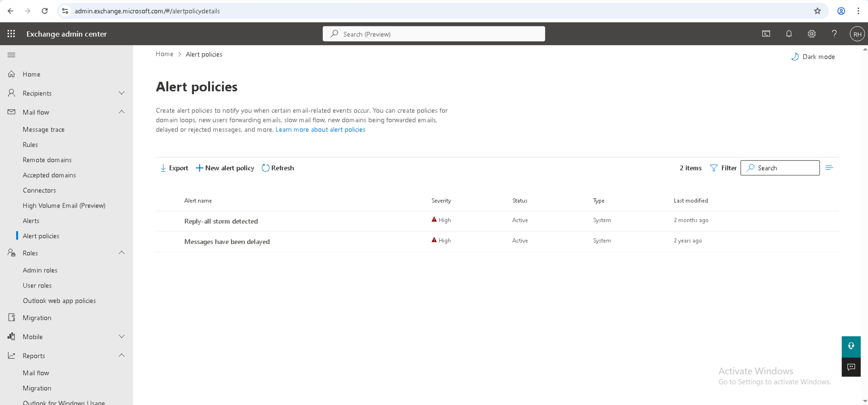This screenshot has width=868, height=405.
Task: Collapse navigation with hamburger icon
Action: [11, 55]
